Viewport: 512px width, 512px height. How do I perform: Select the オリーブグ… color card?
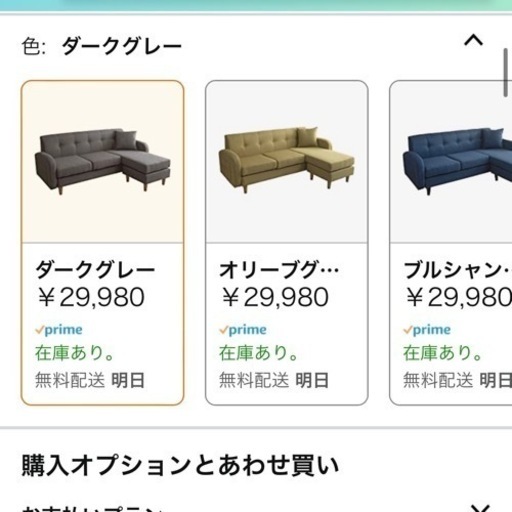[x=287, y=243]
